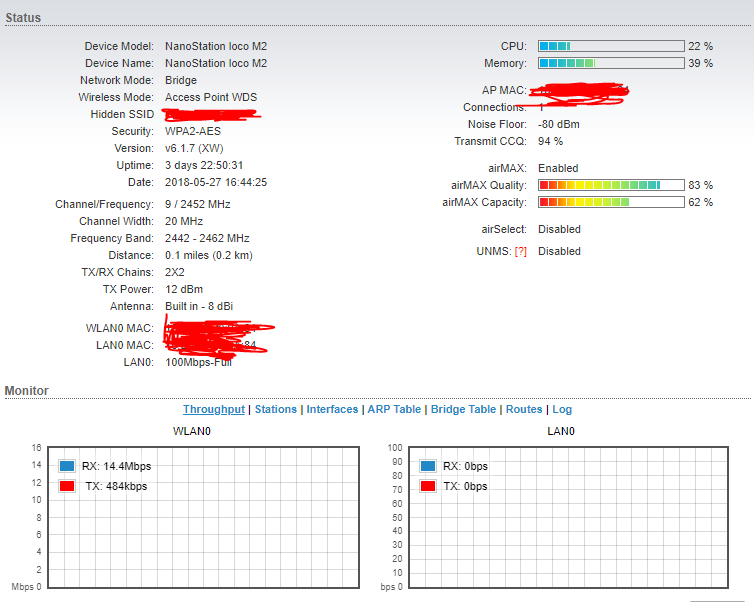Click the airMAX status Enabled
754x602 pixels.
click(x=558, y=168)
